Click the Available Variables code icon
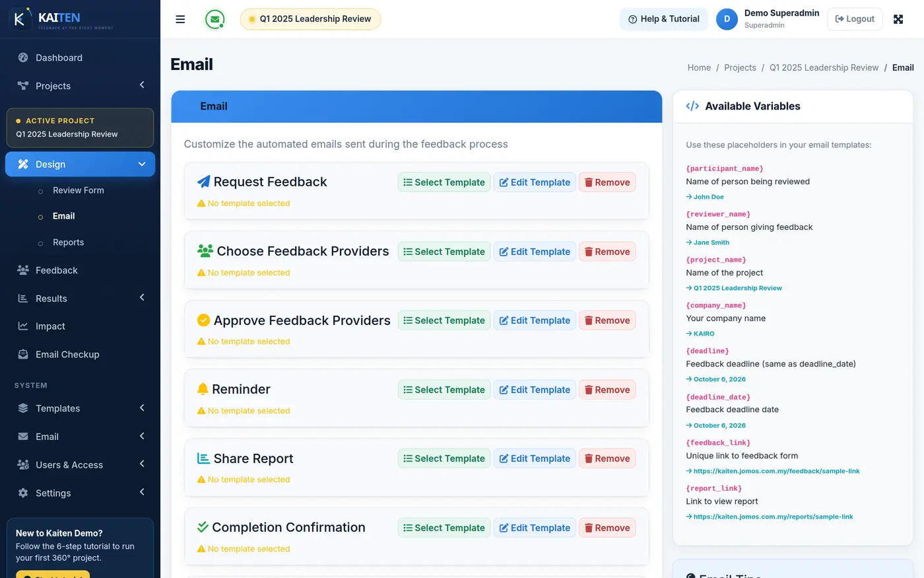Viewport: 924px width, 578px height. pyautogui.click(x=692, y=106)
